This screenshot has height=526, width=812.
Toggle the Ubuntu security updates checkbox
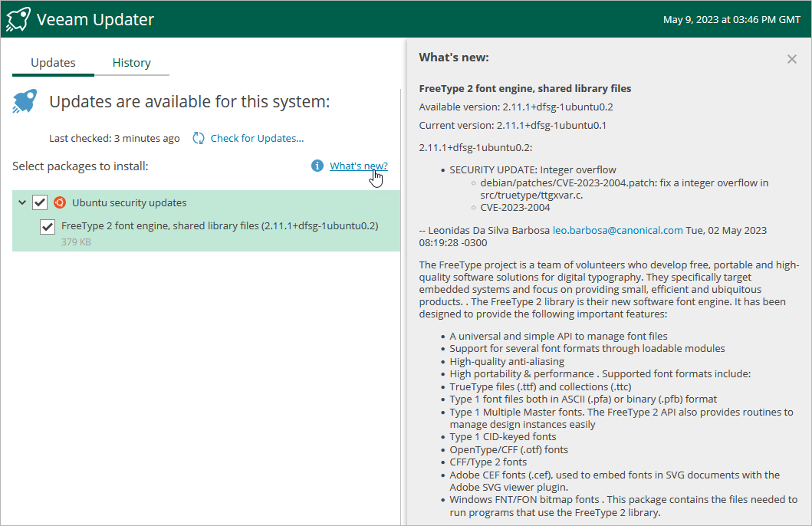point(40,202)
